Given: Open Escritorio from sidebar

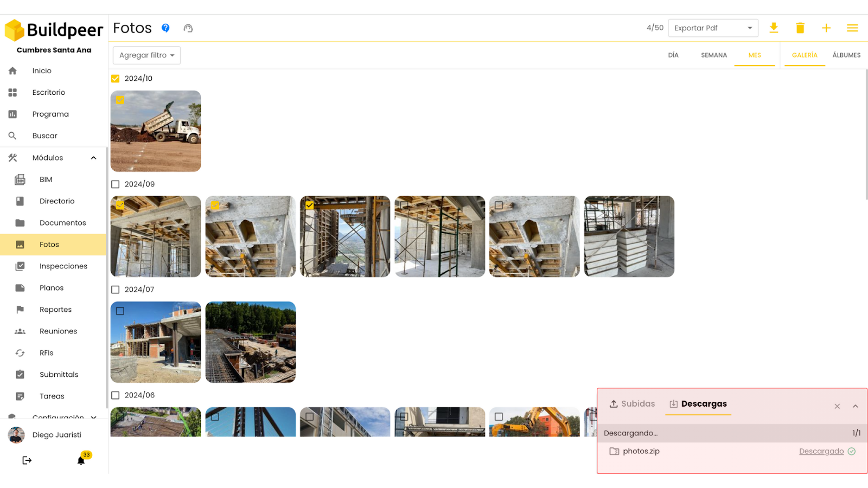Looking at the screenshot, I should (x=48, y=93).
